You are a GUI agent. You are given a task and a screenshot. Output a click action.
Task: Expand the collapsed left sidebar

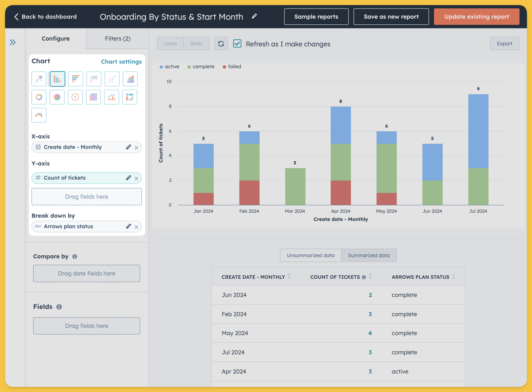click(x=13, y=42)
